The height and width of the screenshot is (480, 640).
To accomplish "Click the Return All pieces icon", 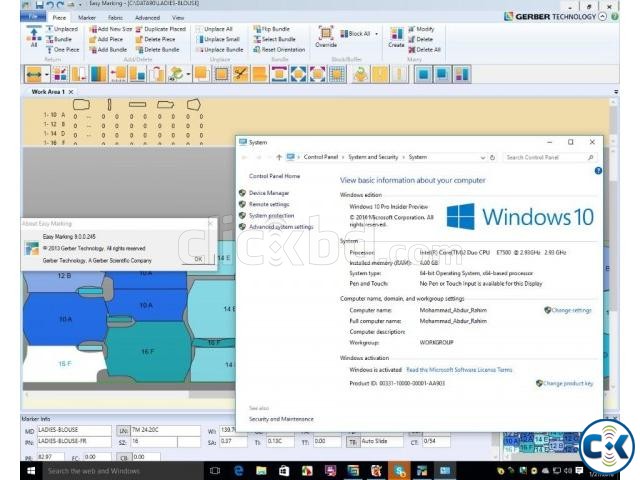I will click(34, 36).
